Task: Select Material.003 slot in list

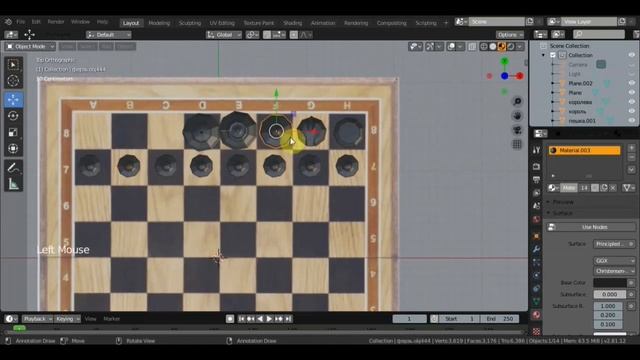Action: point(584,150)
